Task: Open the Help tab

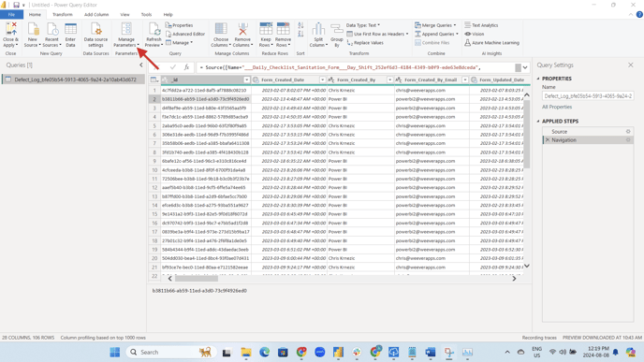Action: click(x=168, y=14)
